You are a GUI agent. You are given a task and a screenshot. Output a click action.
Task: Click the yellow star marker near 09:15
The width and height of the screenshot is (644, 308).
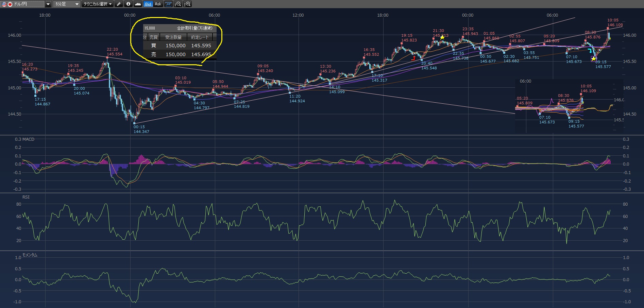pyautogui.click(x=593, y=59)
